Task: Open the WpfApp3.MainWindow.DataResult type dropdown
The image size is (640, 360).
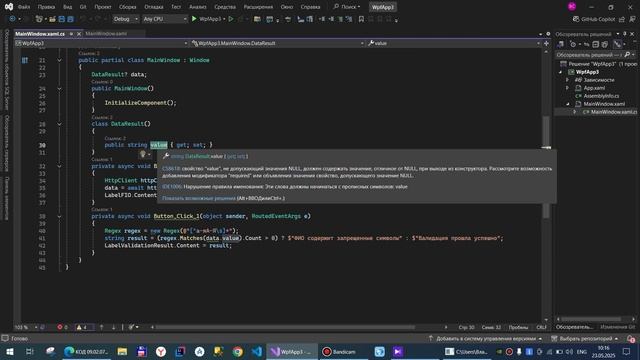Action: pyautogui.click(x=278, y=43)
